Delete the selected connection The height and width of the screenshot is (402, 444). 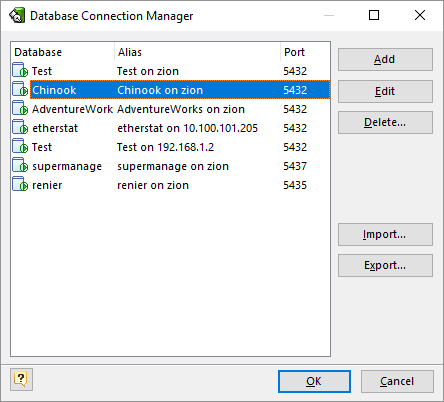point(385,122)
